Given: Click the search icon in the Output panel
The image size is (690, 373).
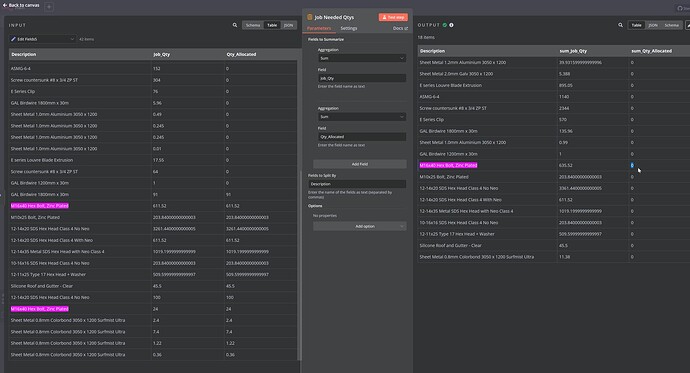Looking at the screenshot, I should pos(620,25).
